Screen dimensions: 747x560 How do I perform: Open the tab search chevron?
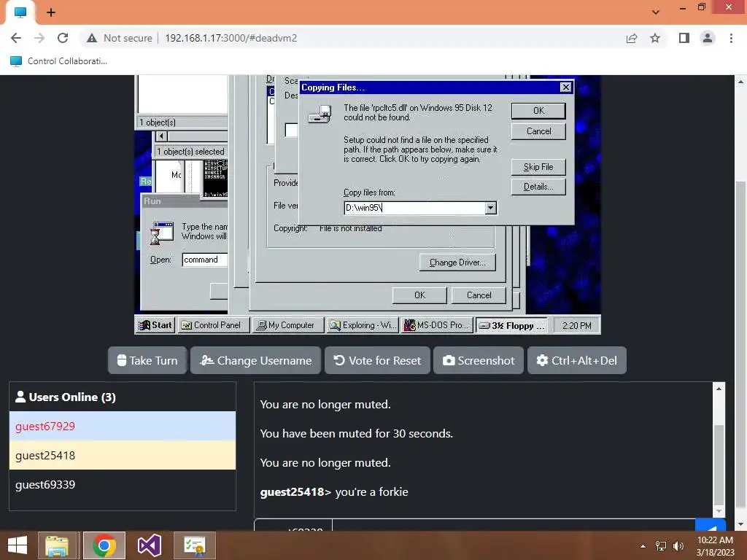tap(656, 12)
